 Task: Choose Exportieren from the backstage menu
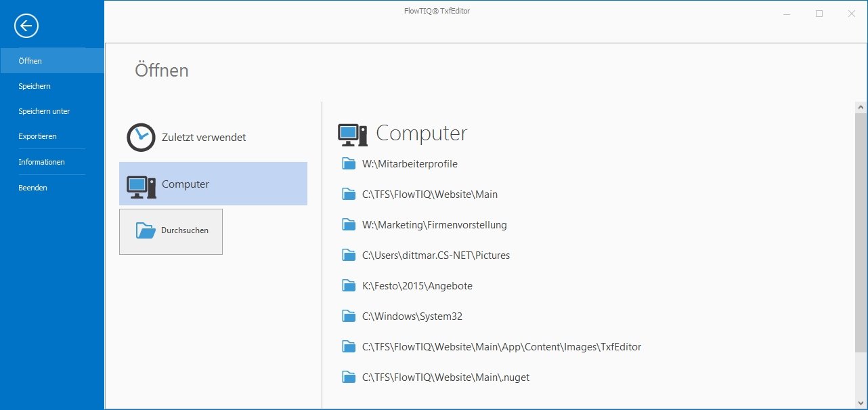tap(37, 136)
